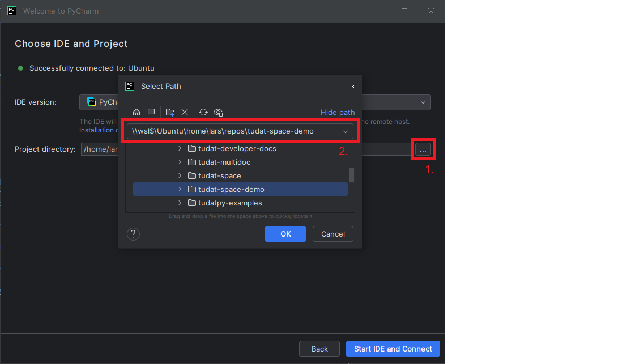Image resolution: width=644 pixels, height=364 pixels.
Task: Click the 'Project directory:' label
Action: pos(45,149)
